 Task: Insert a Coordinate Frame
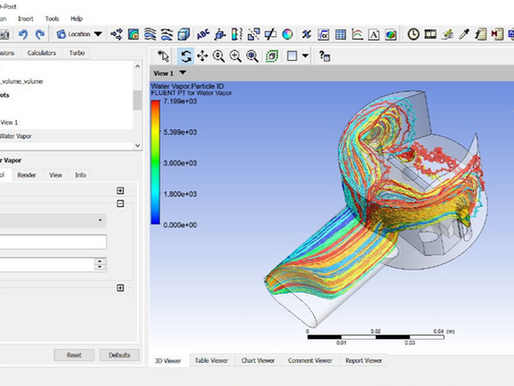tap(220, 34)
